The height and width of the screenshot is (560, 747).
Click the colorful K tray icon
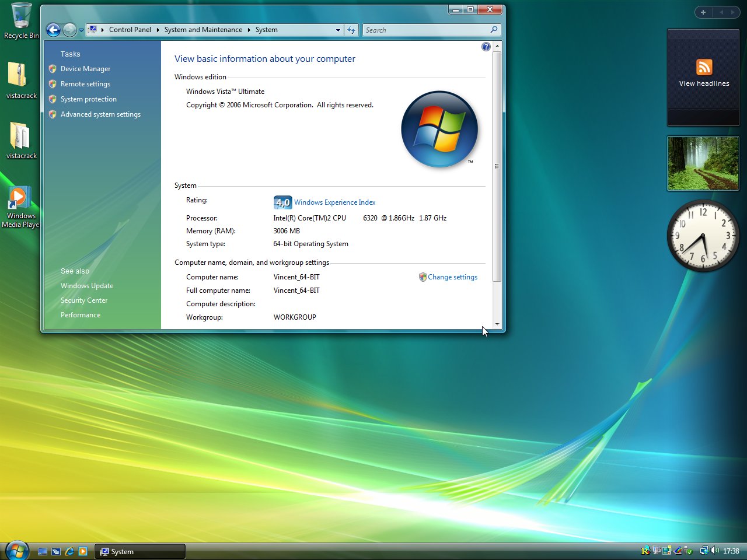tap(645, 551)
